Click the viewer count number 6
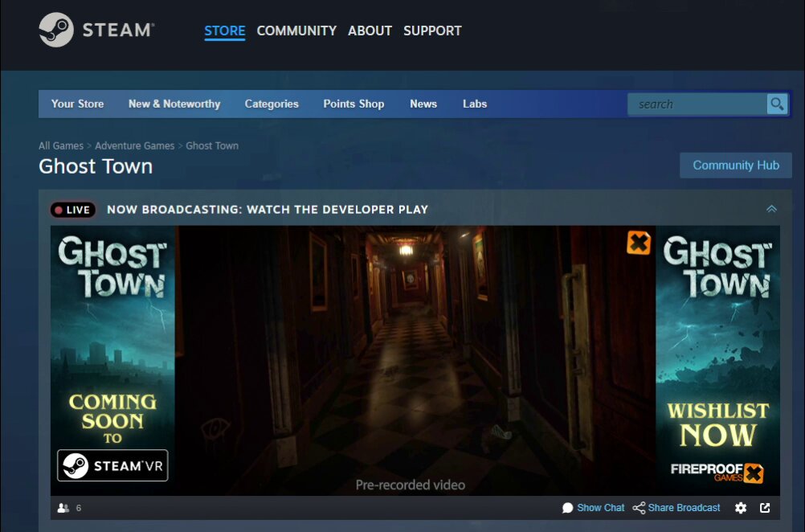The width and height of the screenshot is (805, 532). tap(79, 508)
